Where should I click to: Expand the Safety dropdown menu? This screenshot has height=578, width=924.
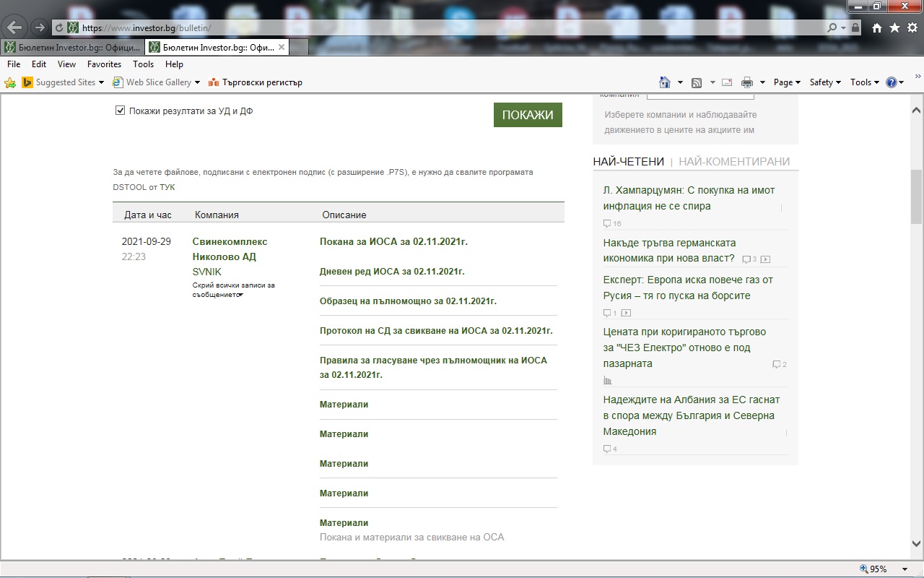[x=825, y=82]
